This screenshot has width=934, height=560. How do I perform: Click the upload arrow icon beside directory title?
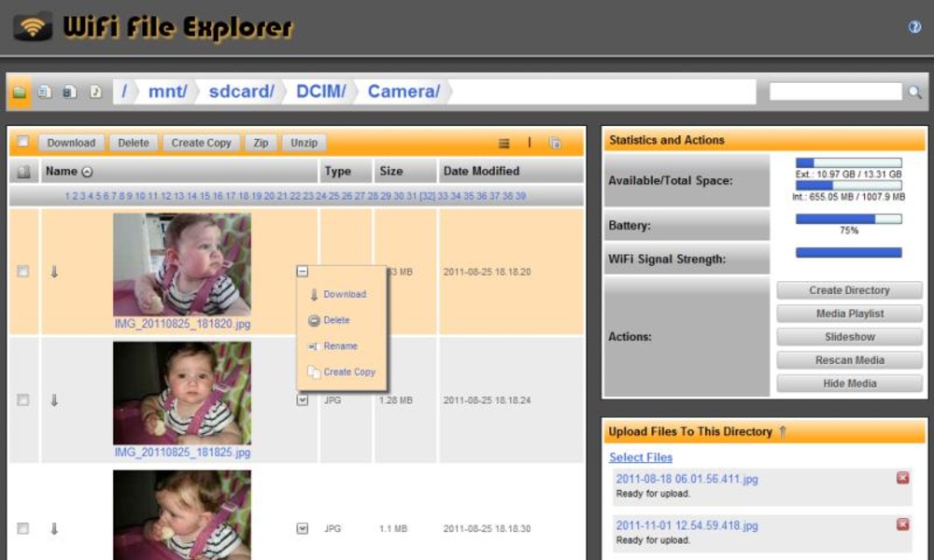(782, 431)
